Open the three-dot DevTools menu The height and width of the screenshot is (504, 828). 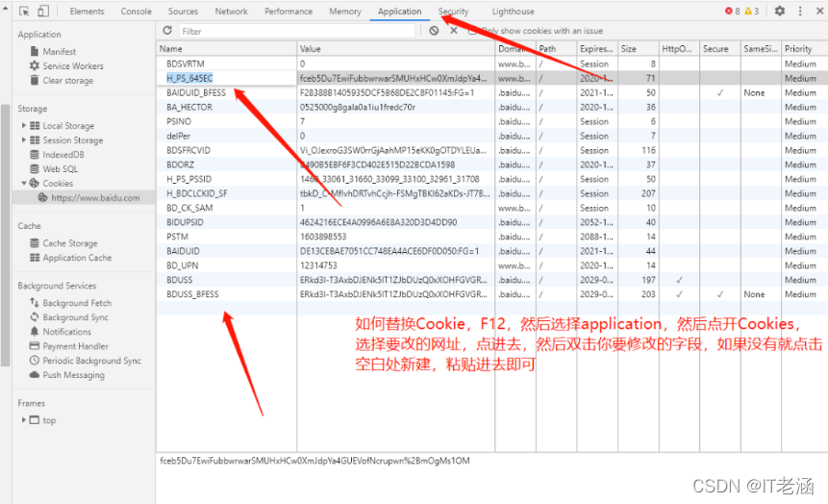coord(800,12)
